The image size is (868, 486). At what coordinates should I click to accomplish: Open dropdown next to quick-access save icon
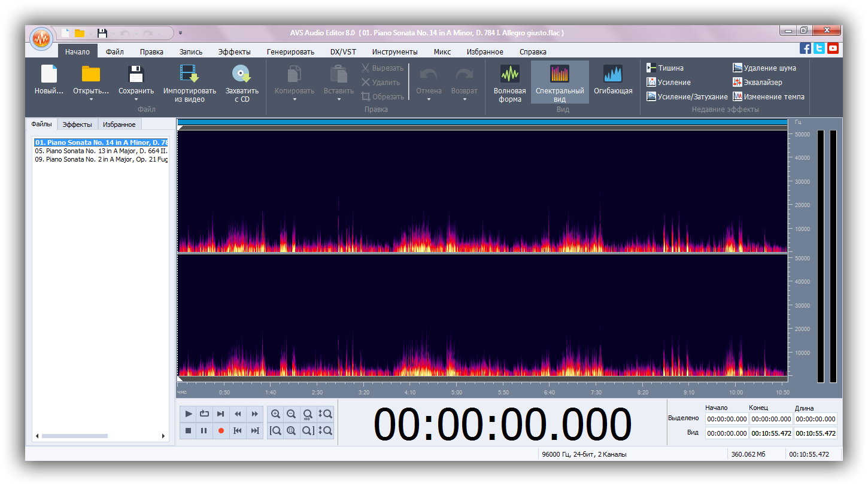tap(113, 34)
